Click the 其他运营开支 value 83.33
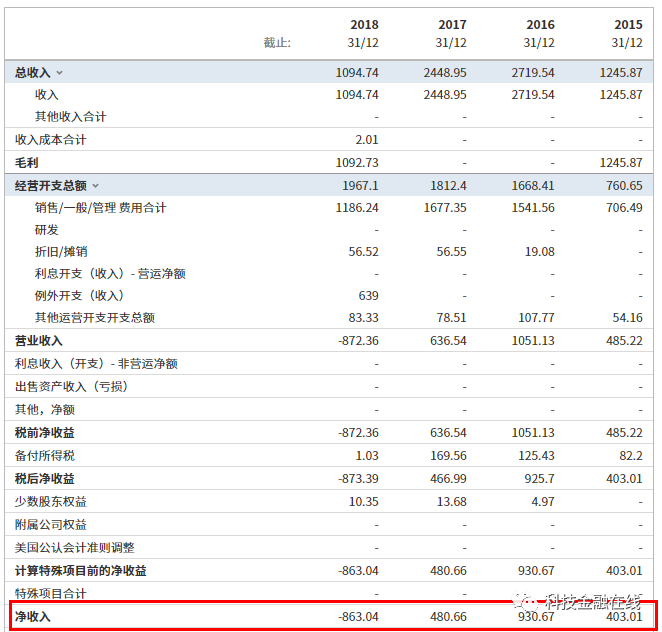The height and width of the screenshot is (632, 662). click(x=364, y=317)
